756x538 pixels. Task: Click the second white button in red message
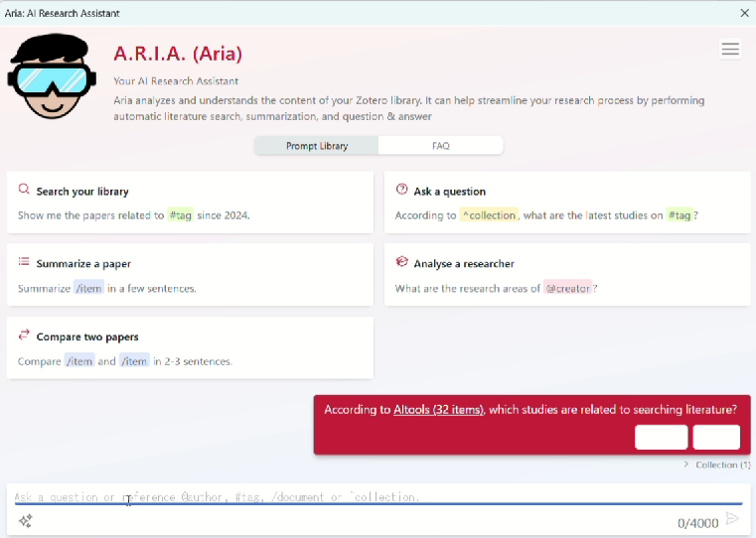(x=716, y=437)
